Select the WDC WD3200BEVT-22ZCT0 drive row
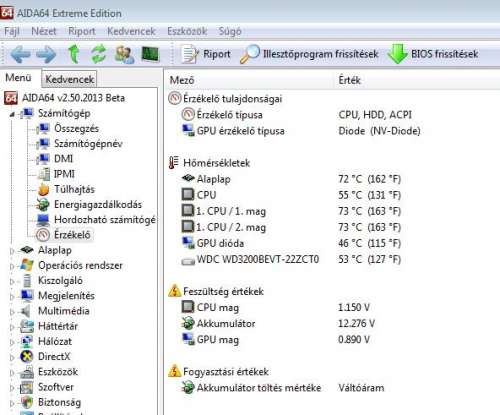Viewport: 500px width, 415px height. point(291,259)
